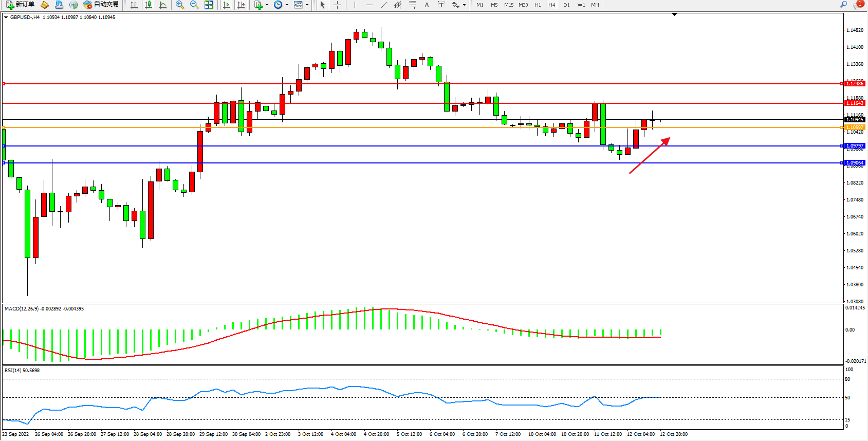Switch chart to candlestick view

(x=149, y=5)
